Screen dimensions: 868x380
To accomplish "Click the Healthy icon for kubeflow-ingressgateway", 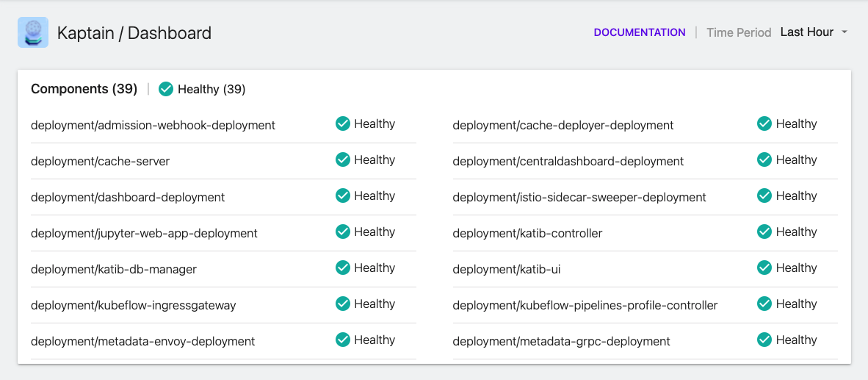I will click(343, 304).
